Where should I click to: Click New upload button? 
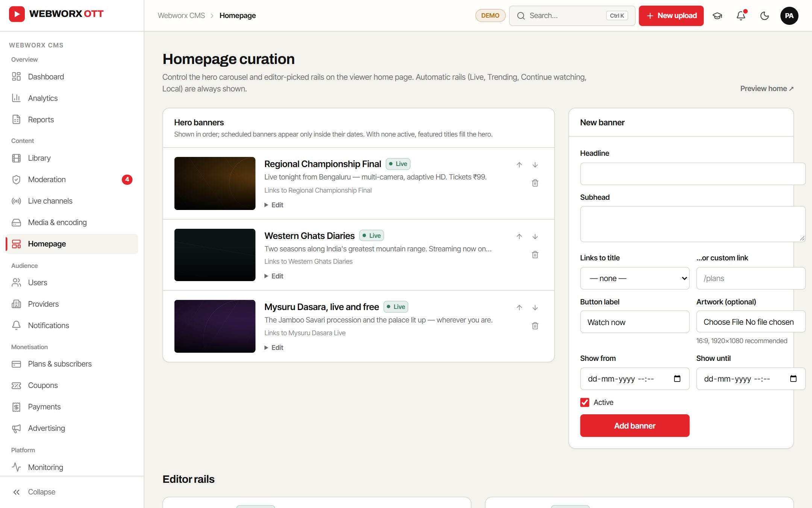pos(671,16)
